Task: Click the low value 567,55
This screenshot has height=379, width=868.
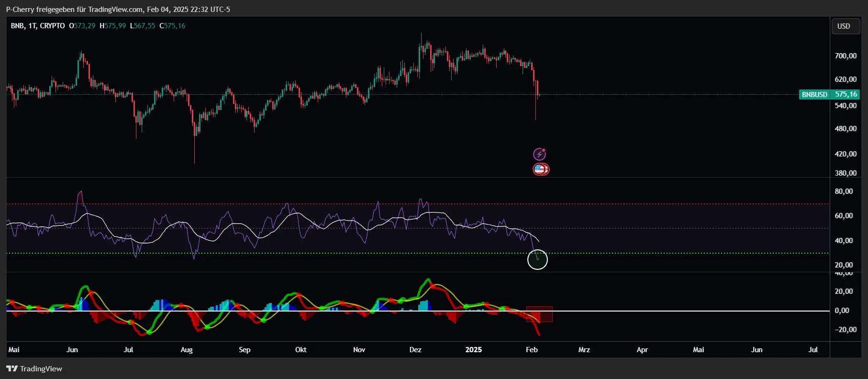Action: [x=145, y=26]
